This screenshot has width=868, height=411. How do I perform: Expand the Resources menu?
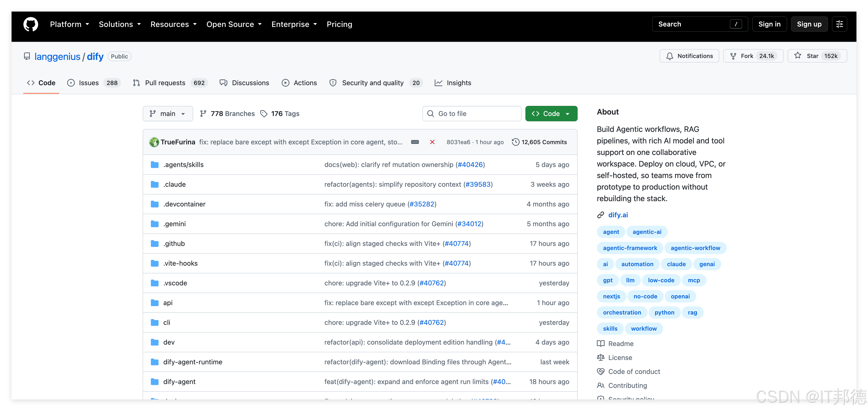coord(173,24)
